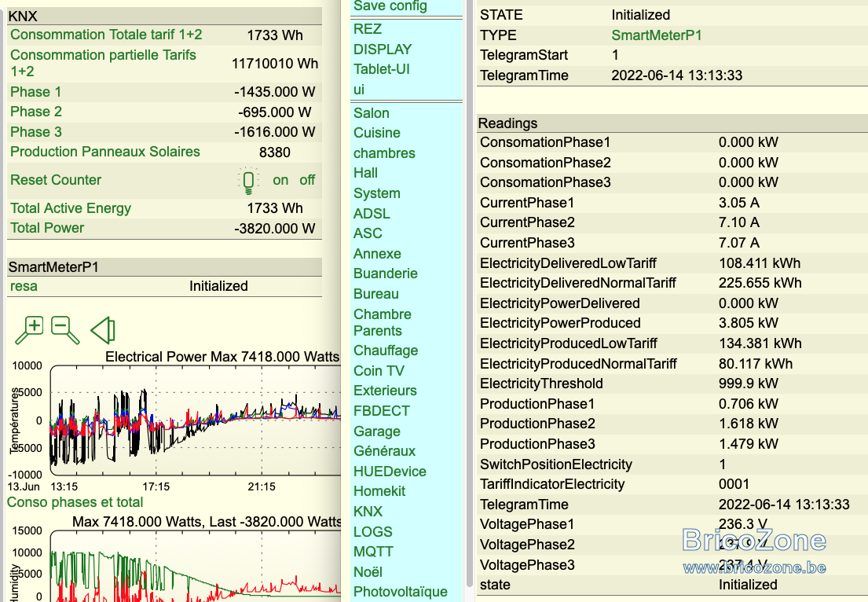Zoom in on the Electrical Power plot
The width and height of the screenshot is (868, 602).
(x=29, y=330)
